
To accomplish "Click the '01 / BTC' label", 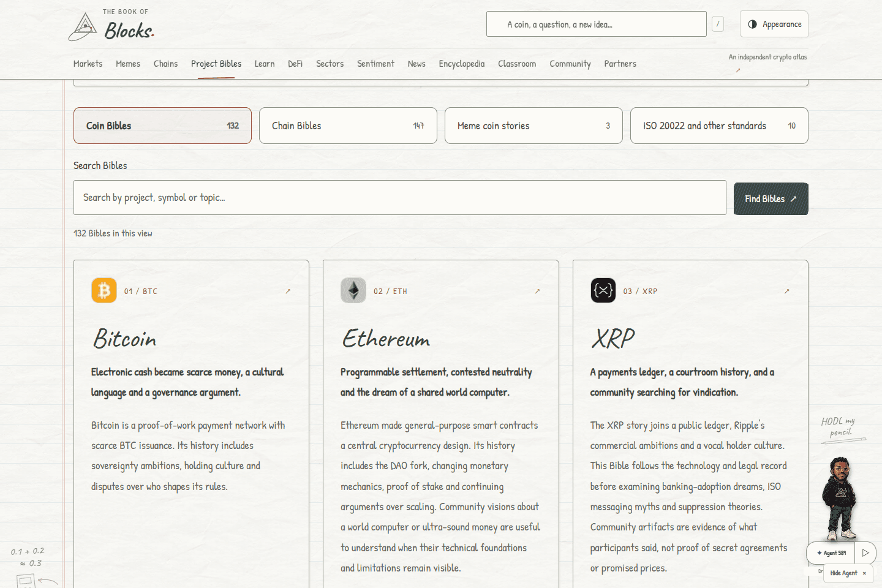I will click(x=141, y=292).
